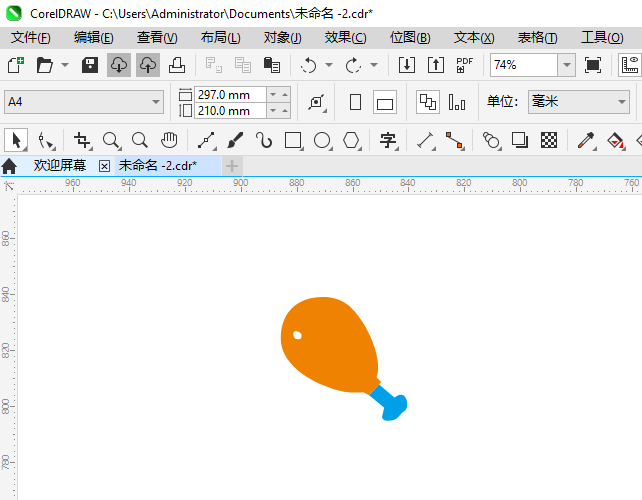Click the Export icon
Image resolution: width=642 pixels, height=500 pixels.
(436, 65)
